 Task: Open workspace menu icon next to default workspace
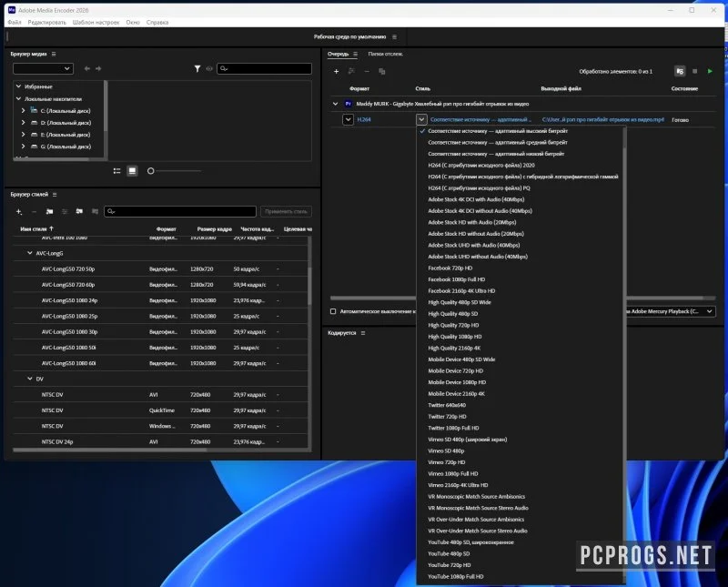394,37
